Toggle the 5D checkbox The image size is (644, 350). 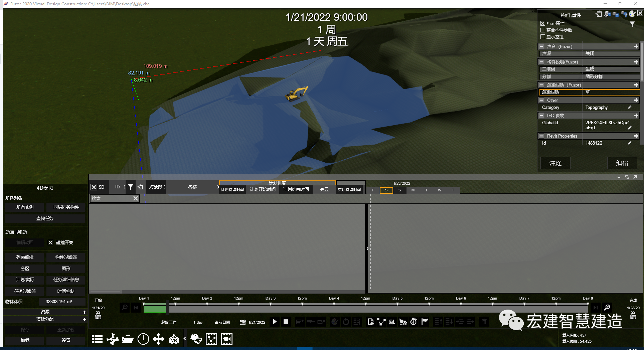(94, 187)
